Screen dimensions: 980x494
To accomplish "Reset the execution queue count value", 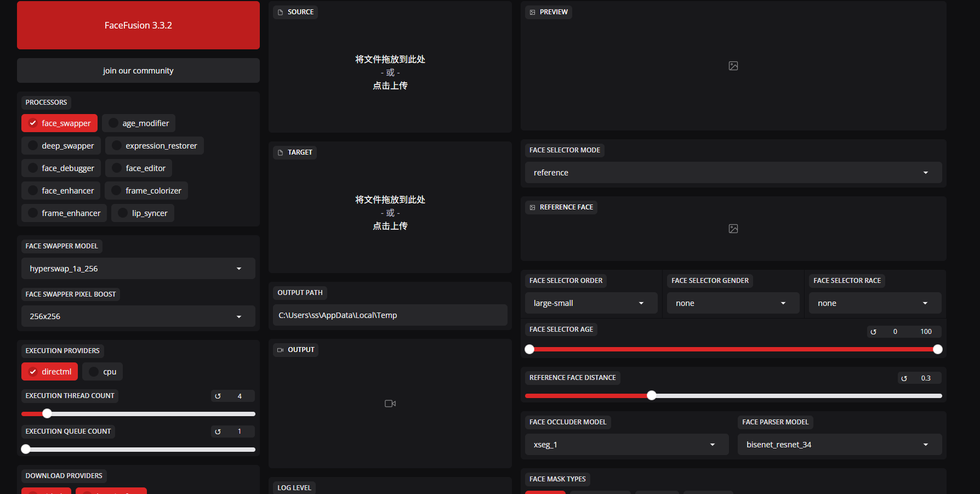I will tap(218, 431).
